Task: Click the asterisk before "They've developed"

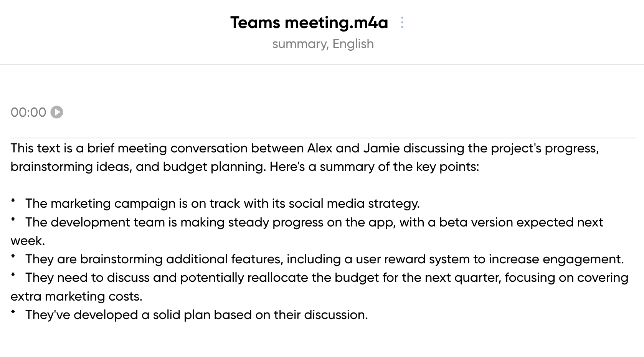Action: pos(13,313)
